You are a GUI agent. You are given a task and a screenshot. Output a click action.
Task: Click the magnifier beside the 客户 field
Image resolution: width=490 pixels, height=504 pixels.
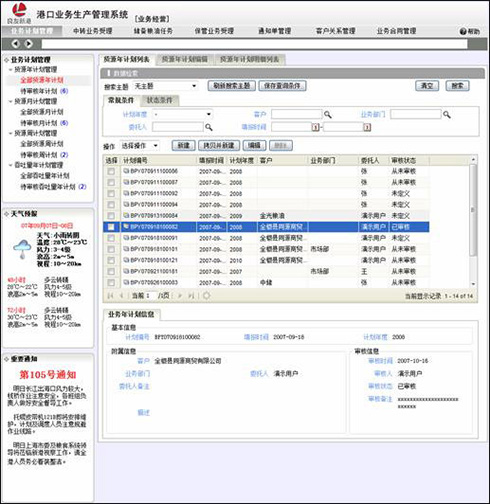pos(328,115)
